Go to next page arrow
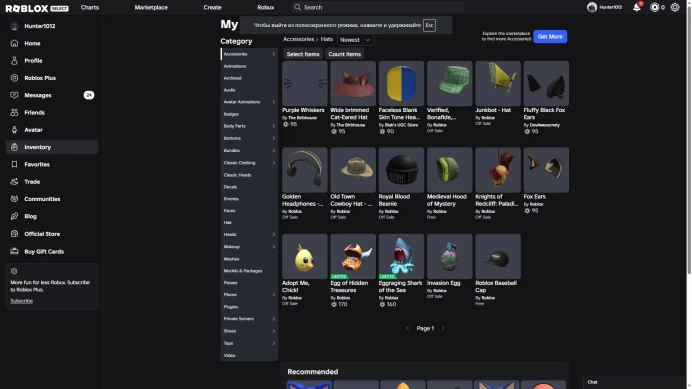This screenshot has width=692, height=389. [x=443, y=329]
